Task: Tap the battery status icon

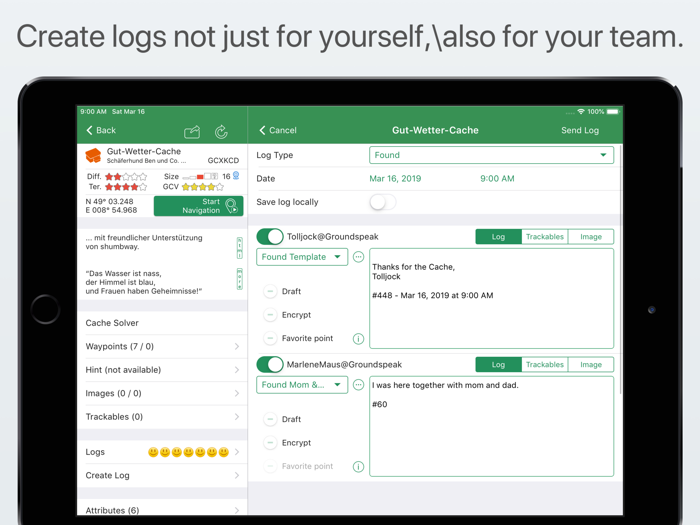Action: pos(613,112)
